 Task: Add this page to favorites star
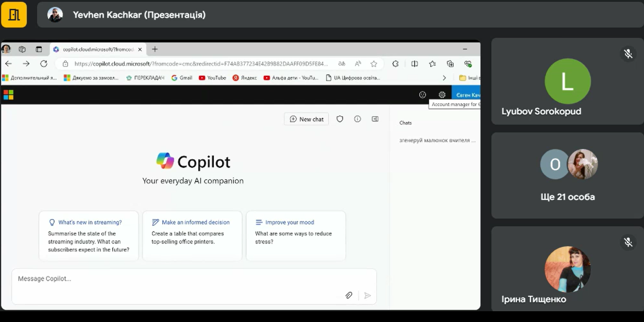[374, 63]
